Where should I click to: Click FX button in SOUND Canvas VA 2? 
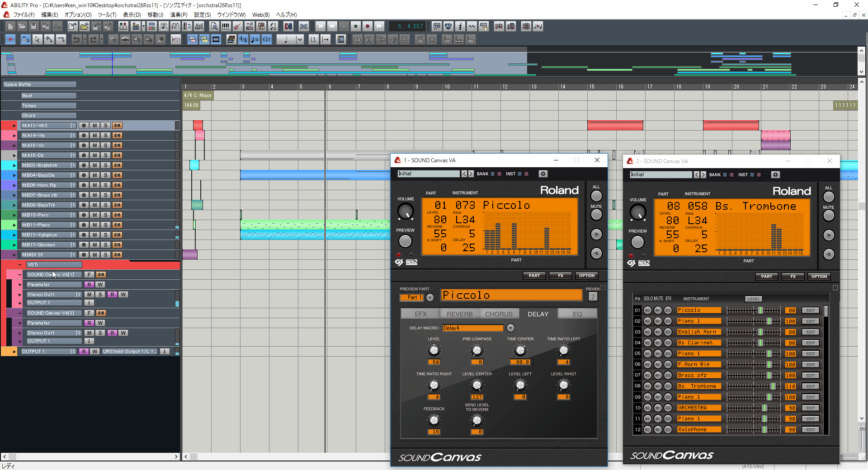[x=793, y=277]
